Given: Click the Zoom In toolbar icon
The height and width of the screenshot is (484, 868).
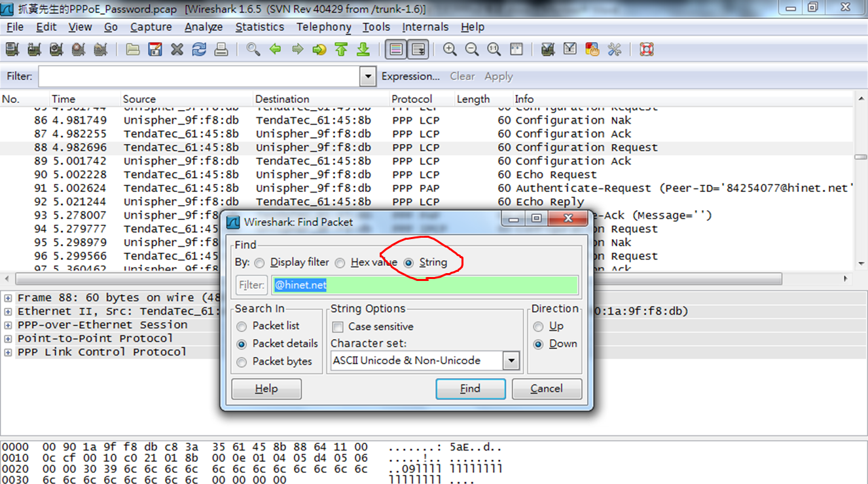Looking at the screenshot, I should 450,50.
